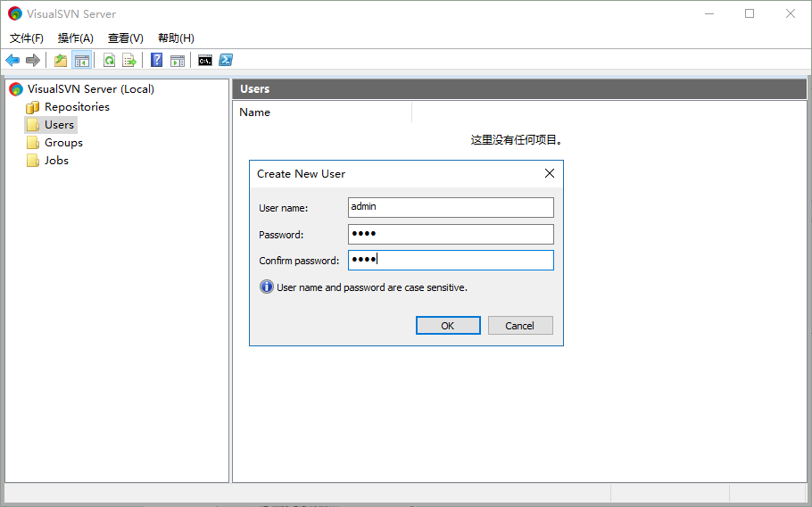Click the blue Help question mark icon
Screen dimensions: 812x507
click(x=156, y=60)
